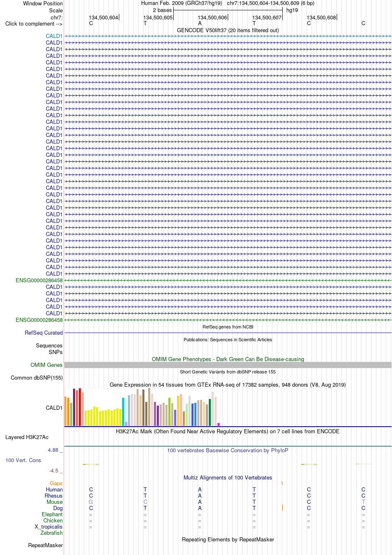
Task: Click the Human alignment row label
Action: click(54, 490)
